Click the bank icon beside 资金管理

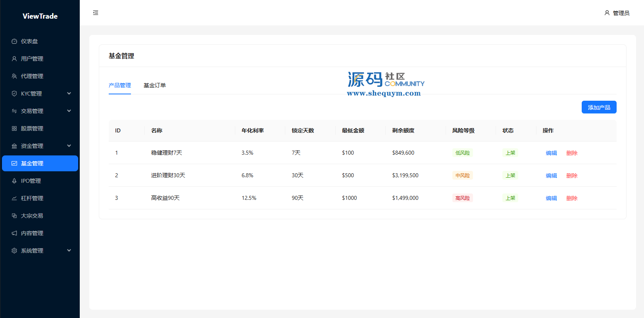click(14, 146)
